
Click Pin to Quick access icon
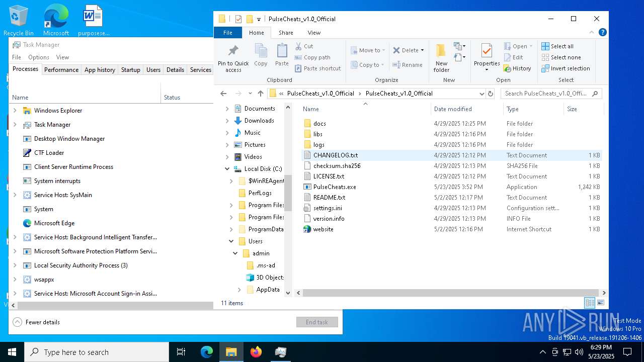coord(233,58)
